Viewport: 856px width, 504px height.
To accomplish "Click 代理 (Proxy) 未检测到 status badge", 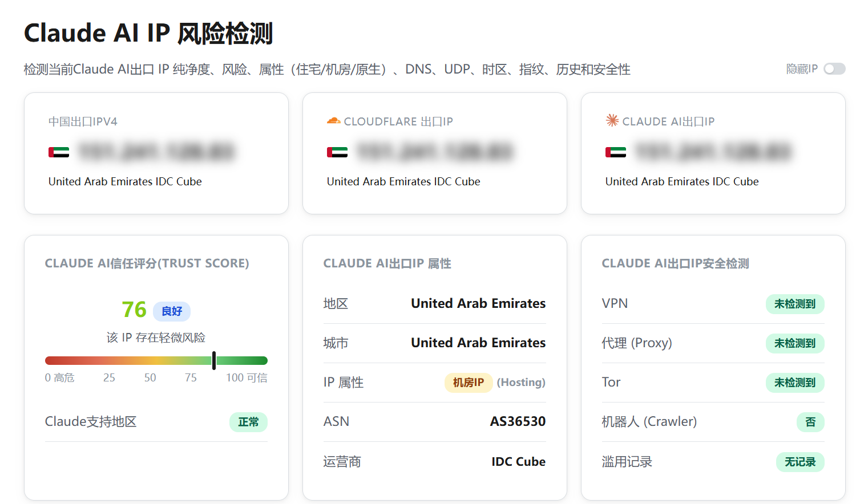I will pyautogui.click(x=795, y=343).
